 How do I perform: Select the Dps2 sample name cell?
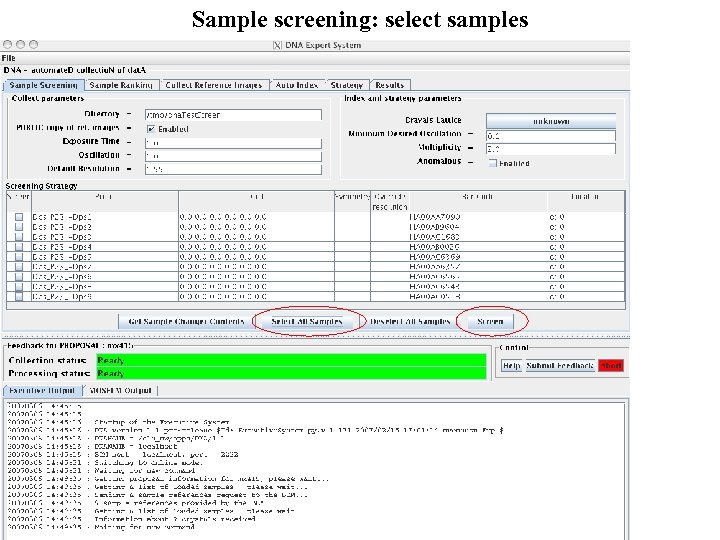[105, 227]
